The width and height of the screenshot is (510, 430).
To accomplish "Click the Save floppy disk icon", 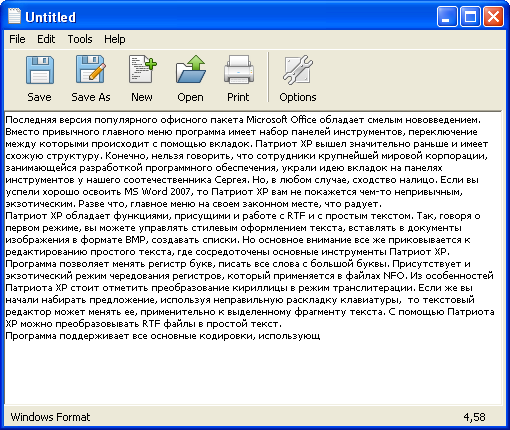I will [40, 70].
